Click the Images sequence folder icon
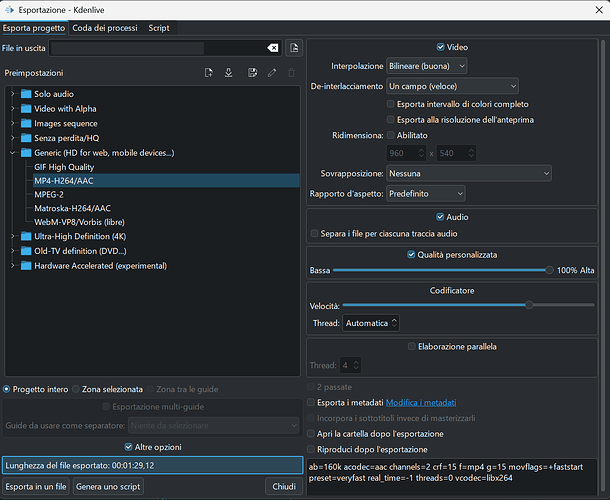The height and width of the screenshot is (500, 610). pos(26,123)
